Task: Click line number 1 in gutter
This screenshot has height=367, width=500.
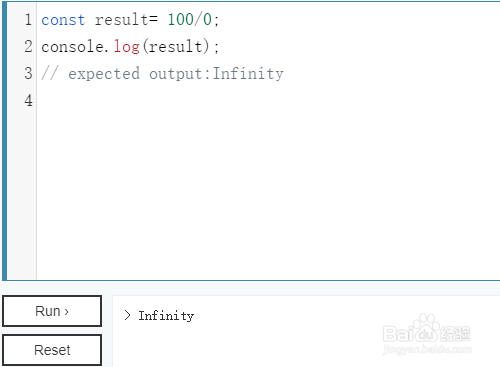Action: pyautogui.click(x=28, y=20)
